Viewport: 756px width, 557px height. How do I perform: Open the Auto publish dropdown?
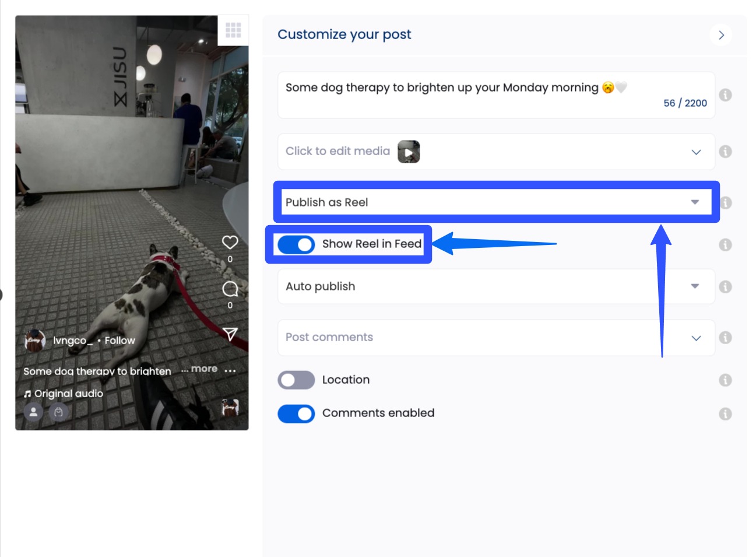pyautogui.click(x=495, y=286)
